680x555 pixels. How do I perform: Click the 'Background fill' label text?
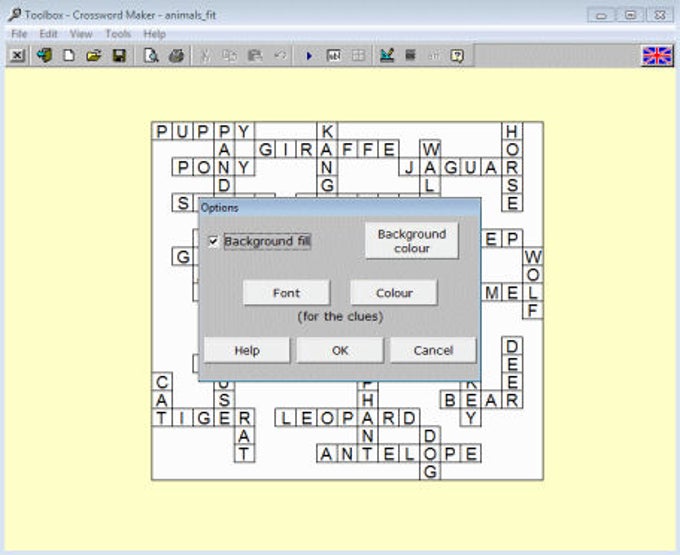coord(267,241)
